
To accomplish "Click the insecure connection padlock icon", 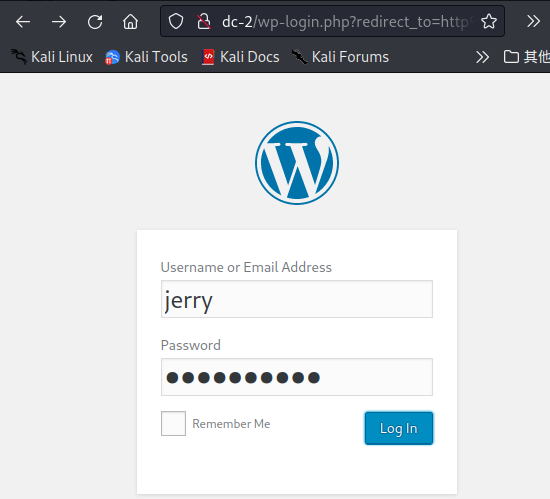I will pos(203,22).
